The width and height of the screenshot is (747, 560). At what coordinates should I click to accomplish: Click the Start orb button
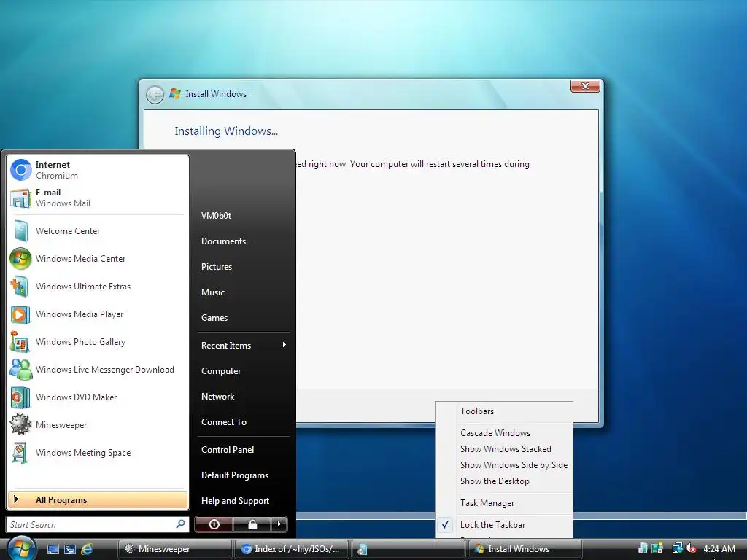[x=21, y=548]
